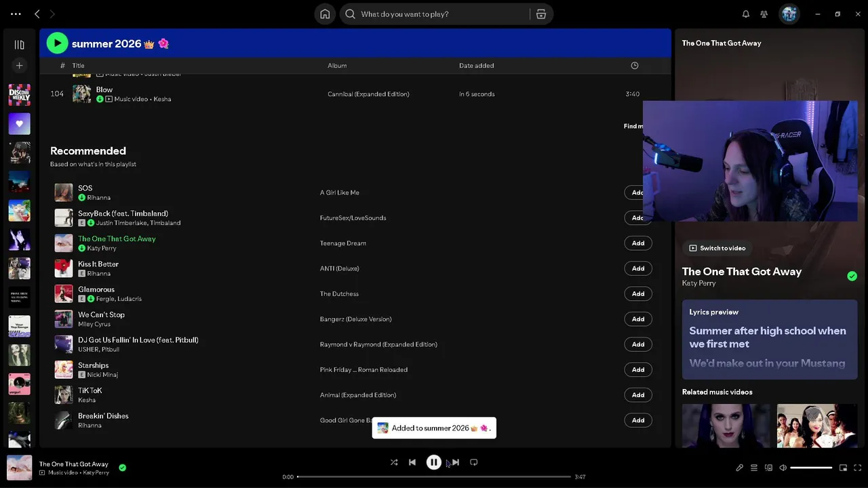Open The Dutchess album link
Viewport: 868px width, 488px height.
pos(339,293)
